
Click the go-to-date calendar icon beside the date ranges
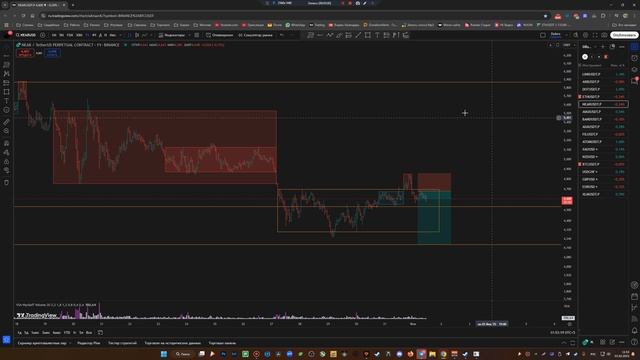click(100, 333)
